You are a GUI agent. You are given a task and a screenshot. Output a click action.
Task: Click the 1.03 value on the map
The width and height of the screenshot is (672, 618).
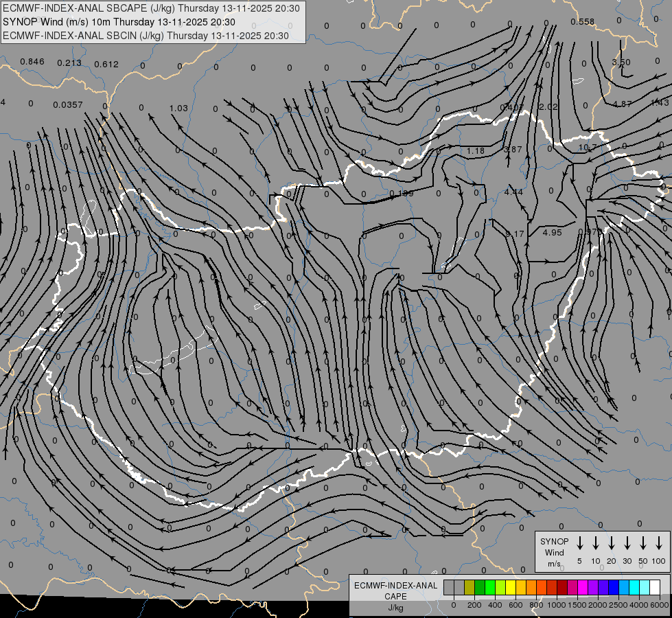pos(178,108)
